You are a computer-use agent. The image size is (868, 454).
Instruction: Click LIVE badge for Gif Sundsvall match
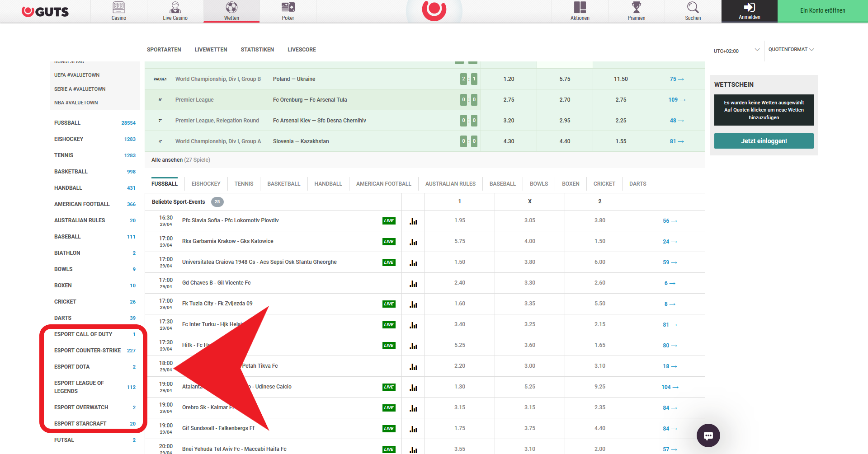click(x=389, y=429)
